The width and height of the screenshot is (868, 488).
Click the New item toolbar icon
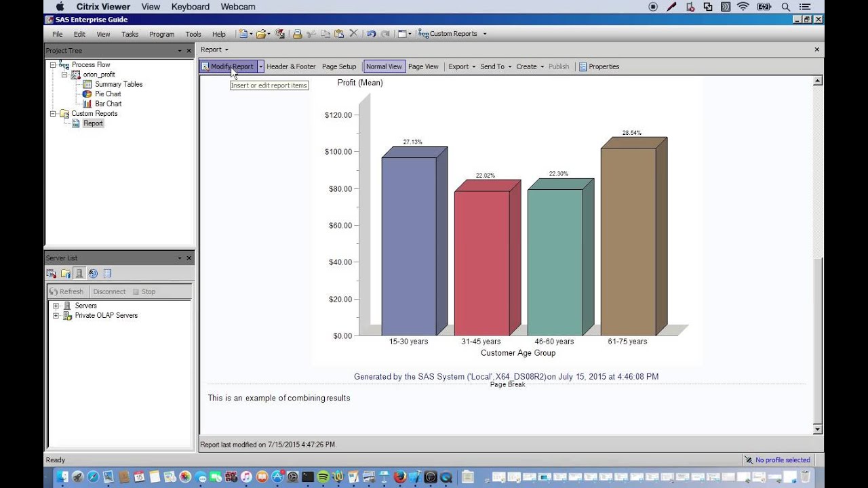click(x=243, y=34)
